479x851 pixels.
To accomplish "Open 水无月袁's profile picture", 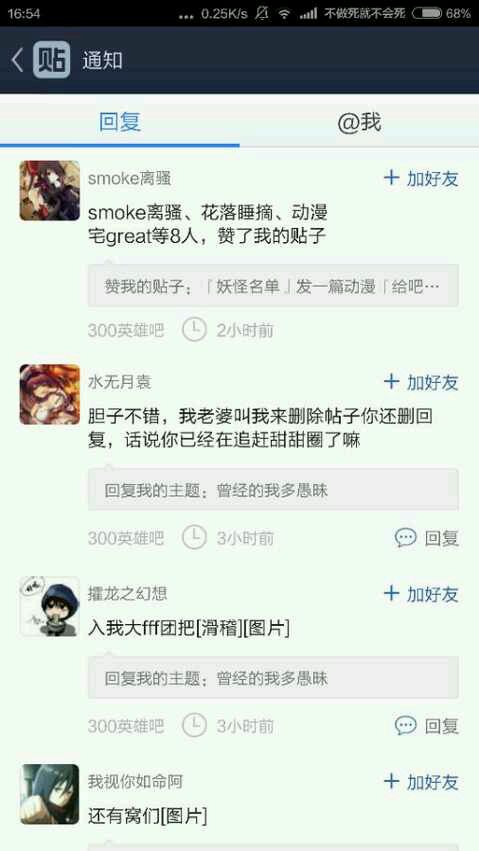I will [49, 395].
